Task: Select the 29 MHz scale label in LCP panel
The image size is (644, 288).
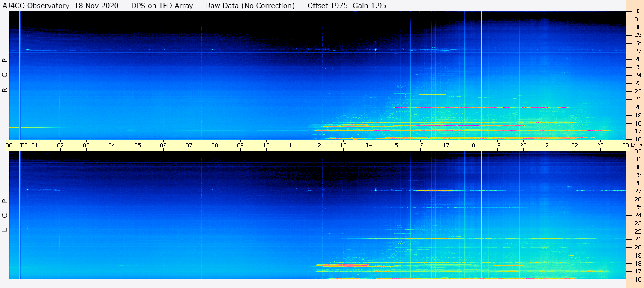Action: (638, 175)
